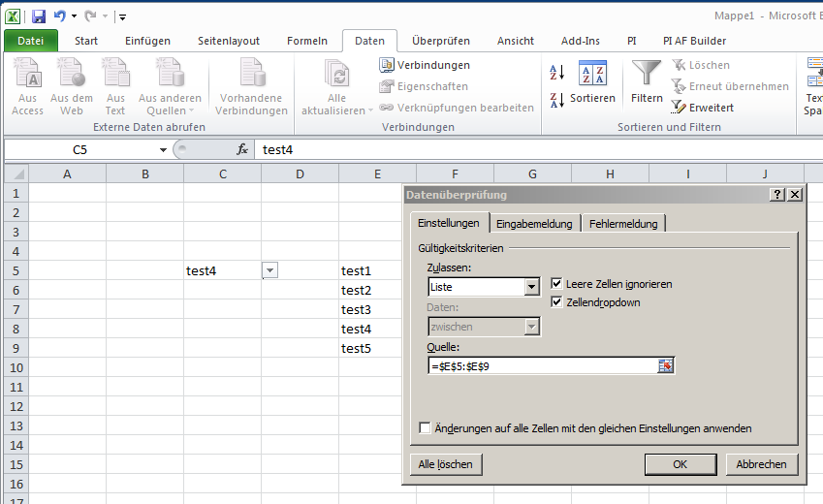Open Vorhandene Verbindungen
823x504 pixels.
pyautogui.click(x=251, y=87)
